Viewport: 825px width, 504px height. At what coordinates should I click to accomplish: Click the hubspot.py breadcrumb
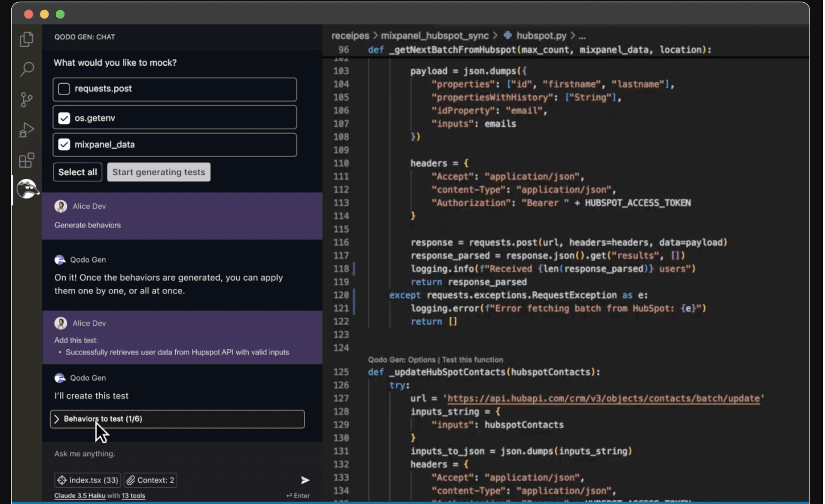point(541,36)
